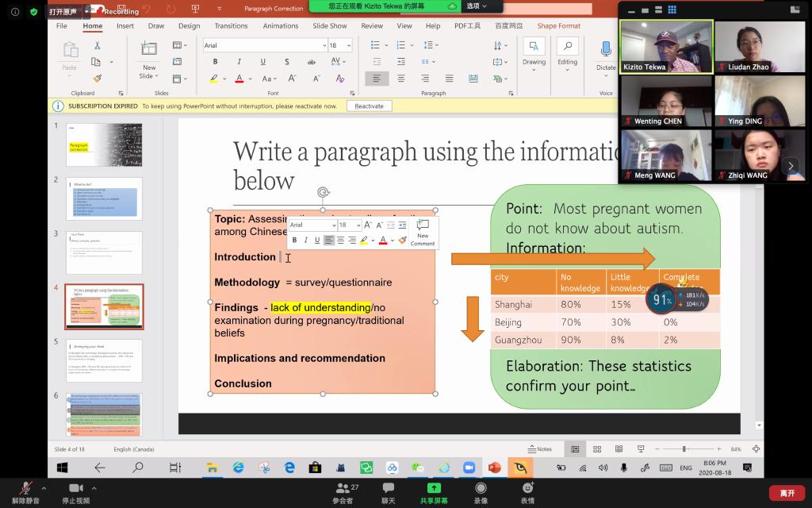Screen dimensions: 812x508
Task: Click the Zoom reactions smiley icon
Action: click(527, 488)
